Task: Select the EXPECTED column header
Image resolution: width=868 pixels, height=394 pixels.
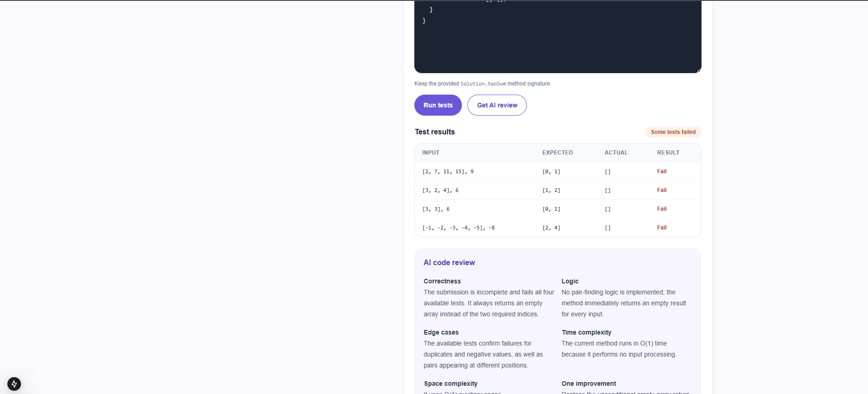Action: click(557, 153)
